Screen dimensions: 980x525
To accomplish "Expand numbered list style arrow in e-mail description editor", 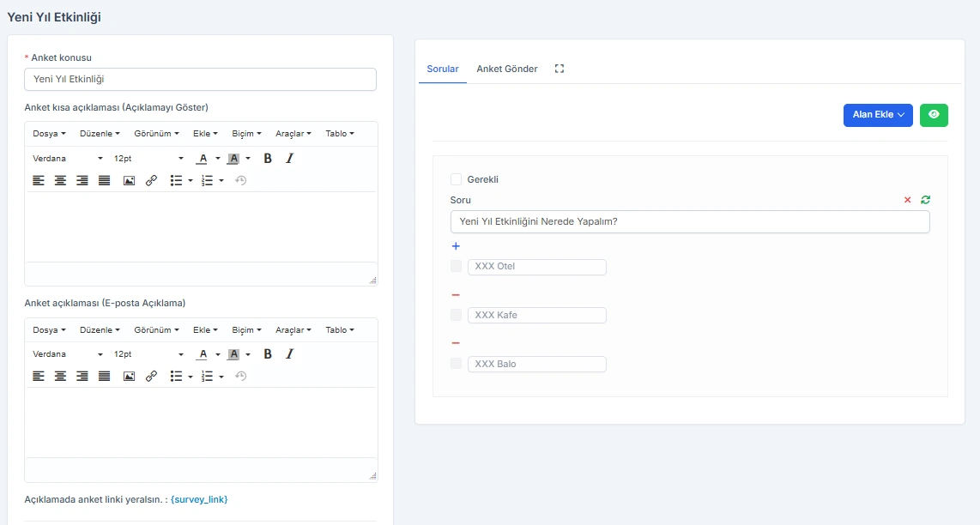I will click(221, 377).
